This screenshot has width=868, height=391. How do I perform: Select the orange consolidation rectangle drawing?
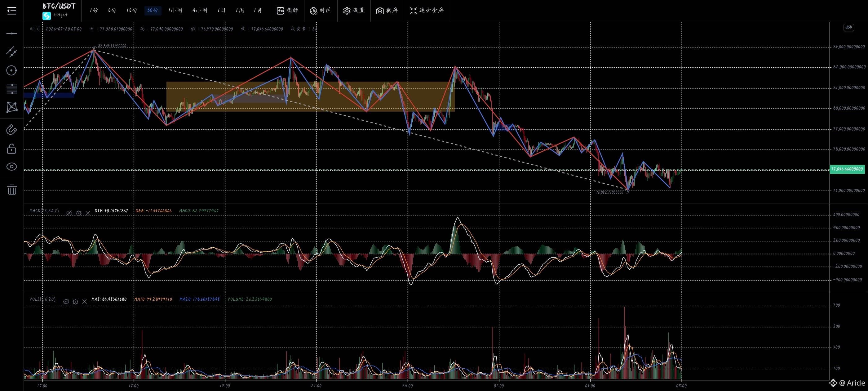tap(310, 97)
